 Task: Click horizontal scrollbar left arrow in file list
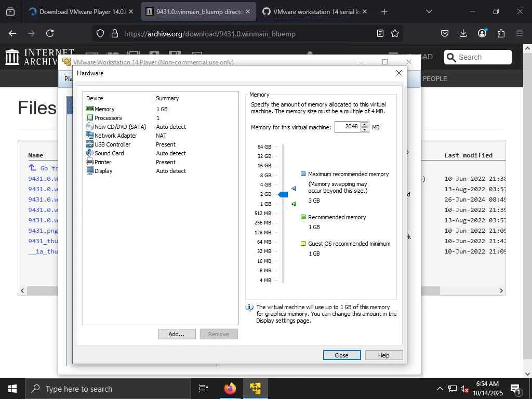[22, 291]
